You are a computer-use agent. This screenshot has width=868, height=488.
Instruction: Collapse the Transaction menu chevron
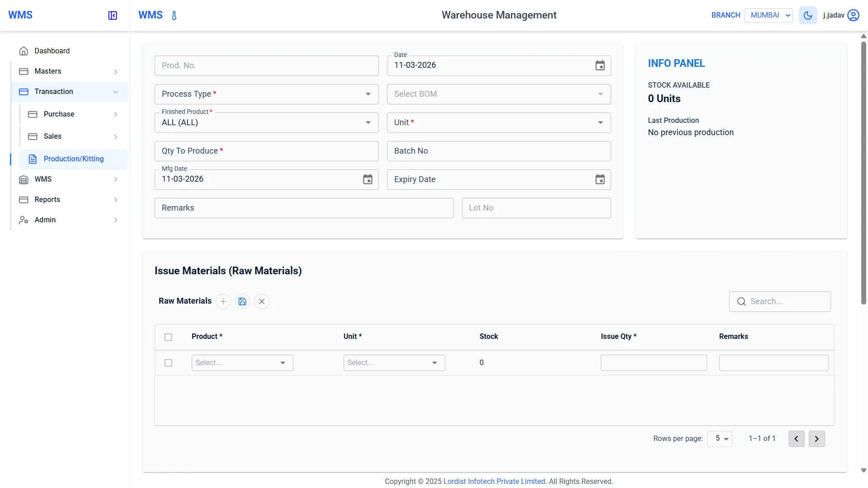[x=116, y=92]
